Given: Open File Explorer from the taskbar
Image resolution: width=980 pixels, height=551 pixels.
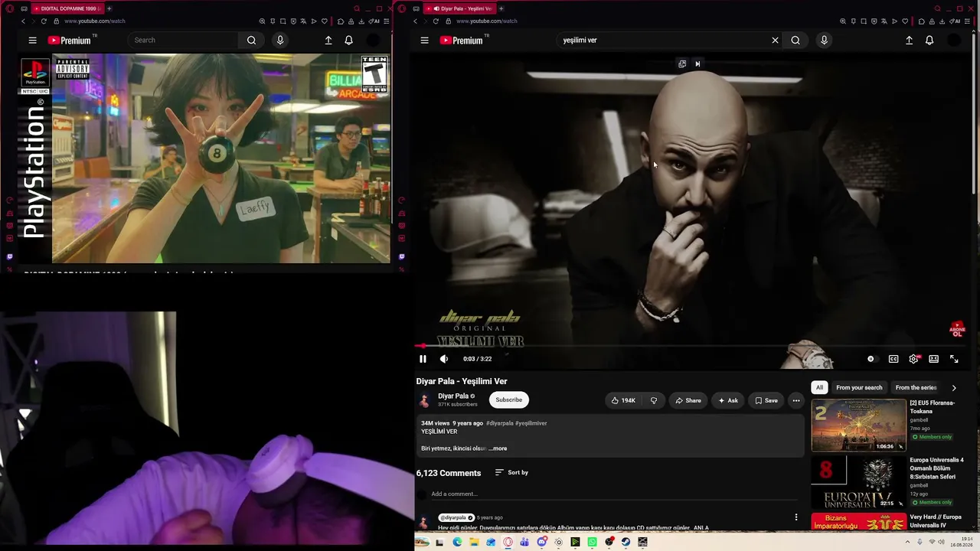Looking at the screenshot, I should [474, 543].
